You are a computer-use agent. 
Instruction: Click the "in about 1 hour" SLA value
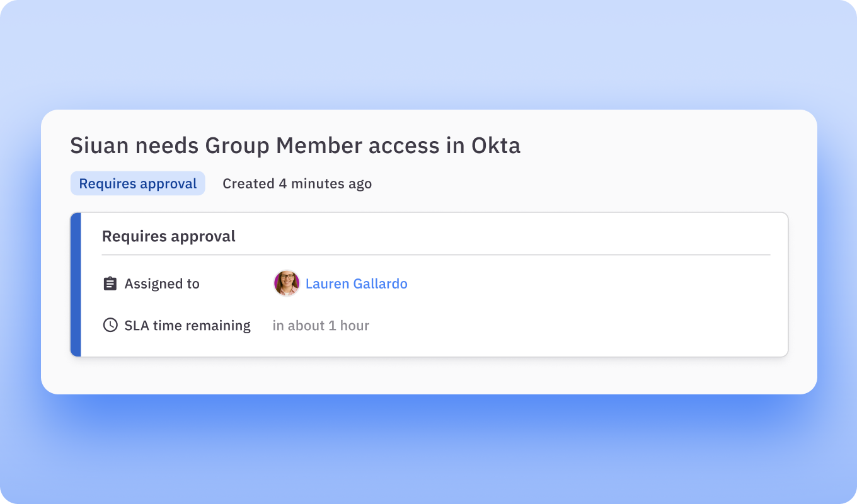[321, 326]
